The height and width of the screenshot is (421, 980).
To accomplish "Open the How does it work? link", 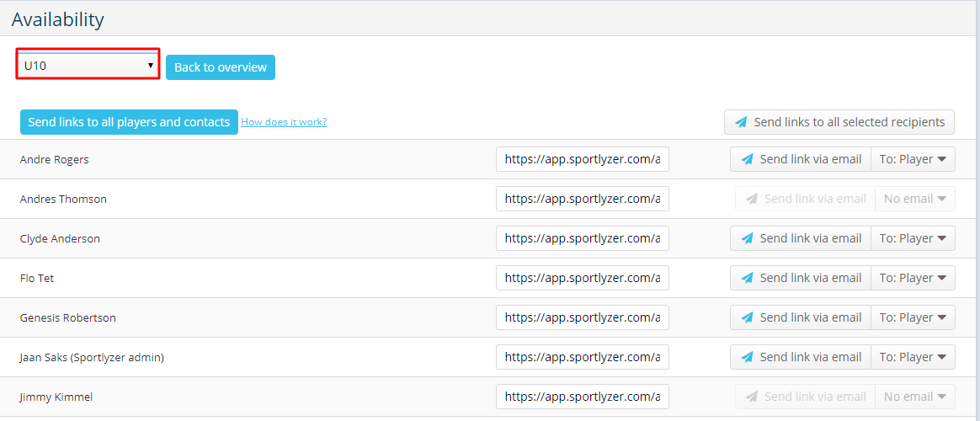I will pyautogui.click(x=284, y=122).
